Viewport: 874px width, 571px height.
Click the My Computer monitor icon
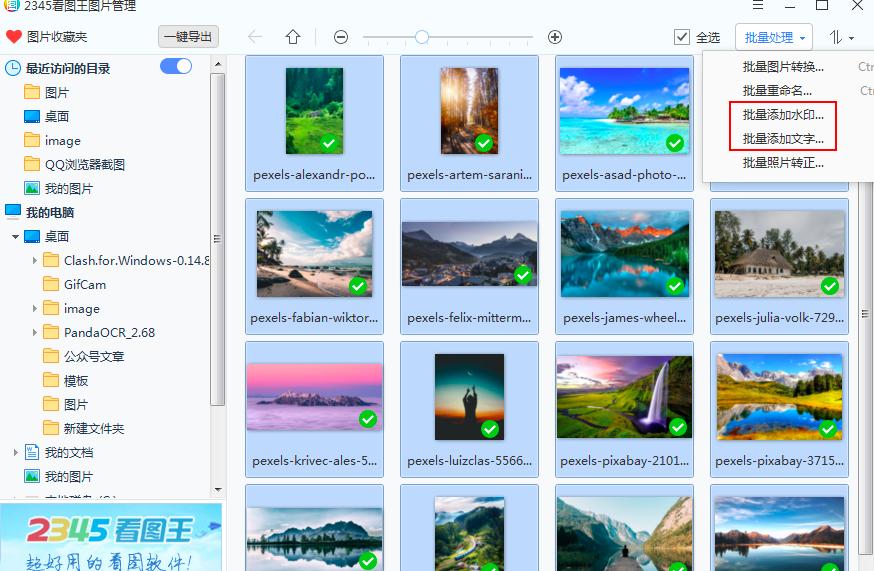[13, 211]
